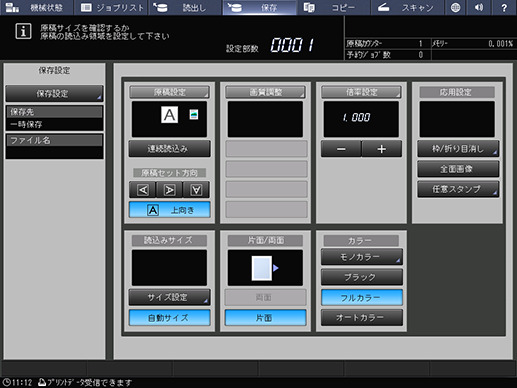Open the 任意スタンプ stamp setting
This screenshot has height=388, width=517.
(x=458, y=189)
